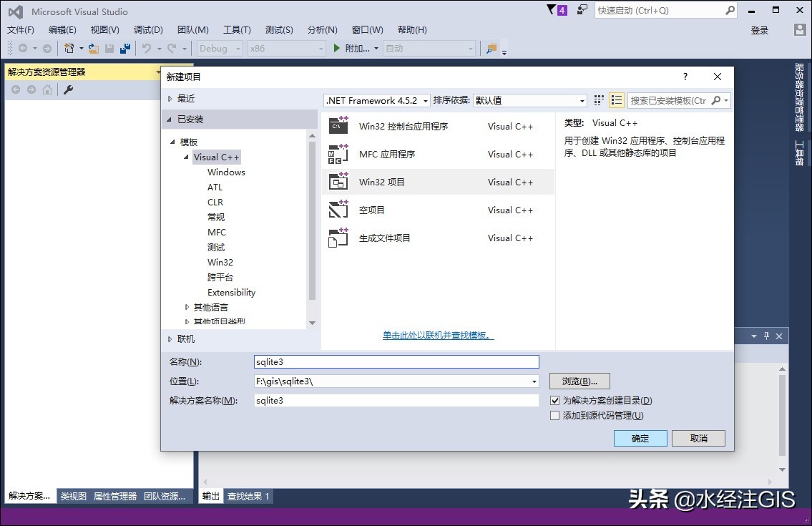Select the 空项目 template
812x526 pixels.
click(x=438, y=210)
